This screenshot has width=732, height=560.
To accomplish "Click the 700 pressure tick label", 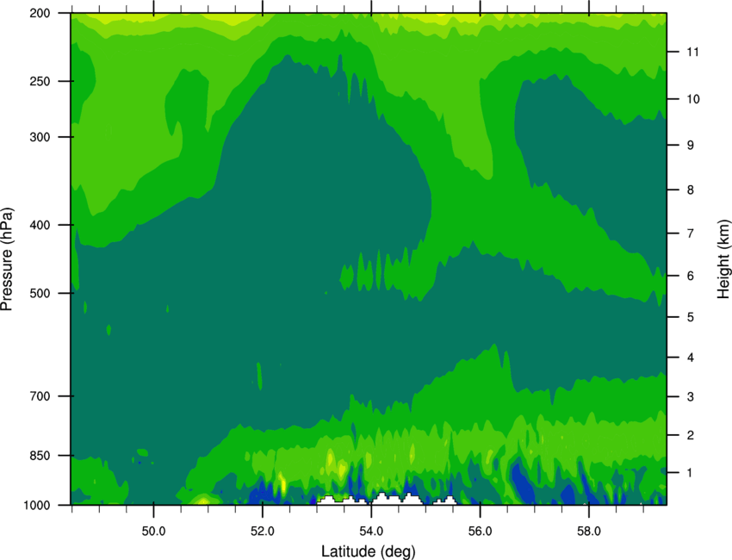I will (x=40, y=396).
